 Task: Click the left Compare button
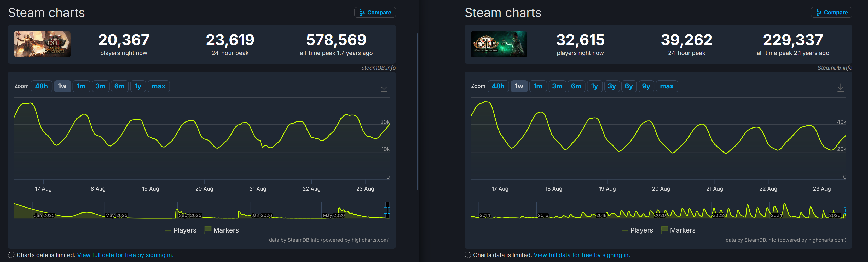[375, 13]
